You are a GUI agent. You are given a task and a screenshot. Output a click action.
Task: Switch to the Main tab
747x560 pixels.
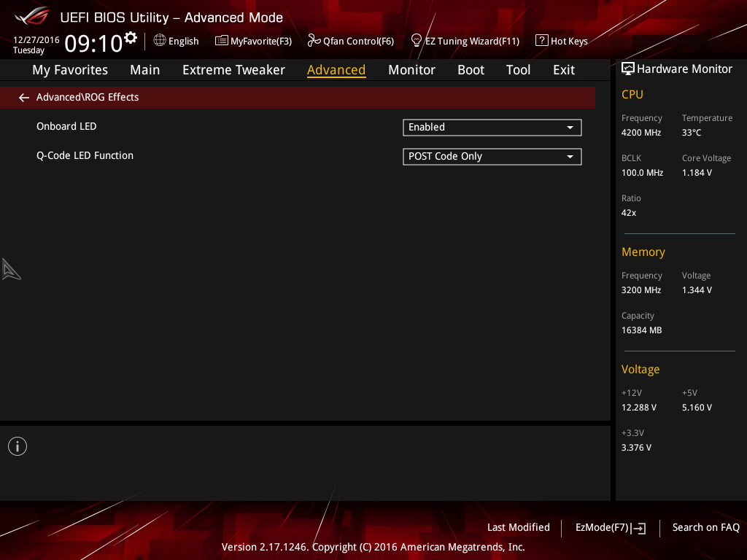tap(145, 70)
